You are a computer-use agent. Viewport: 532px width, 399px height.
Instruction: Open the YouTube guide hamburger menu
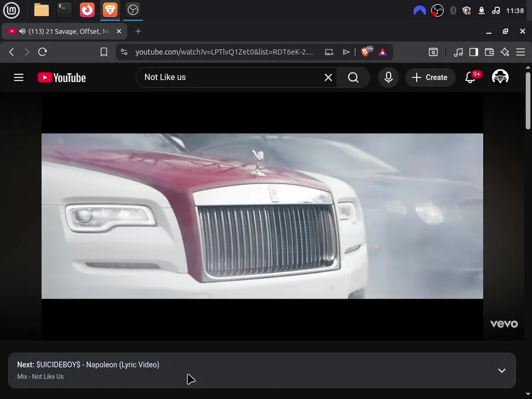point(19,78)
